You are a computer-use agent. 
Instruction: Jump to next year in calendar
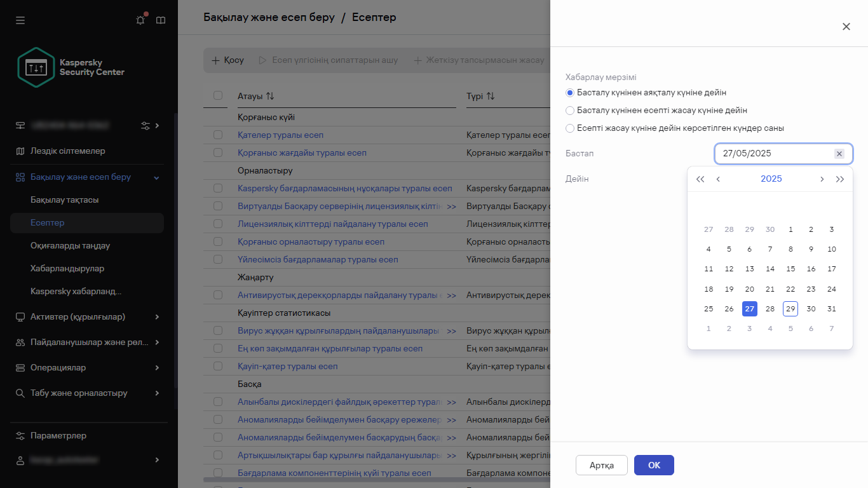tap(840, 179)
